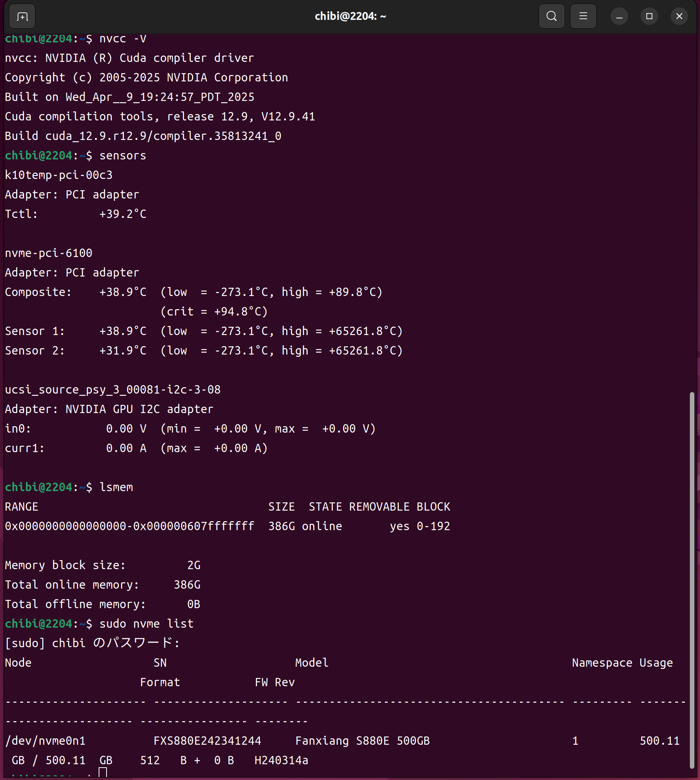This screenshot has height=780, width=700.
Task: Click the Tctl temperature value +39.2°C
Action: tap(123, 214)
